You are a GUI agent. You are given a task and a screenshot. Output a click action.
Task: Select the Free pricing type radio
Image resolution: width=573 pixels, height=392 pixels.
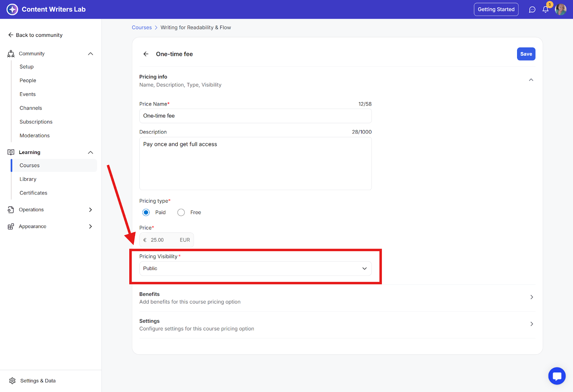coord(181,212)
